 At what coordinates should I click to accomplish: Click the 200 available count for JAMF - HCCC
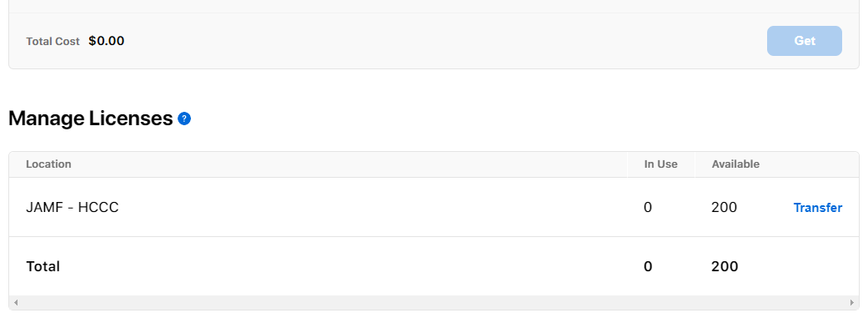point(724,208)
